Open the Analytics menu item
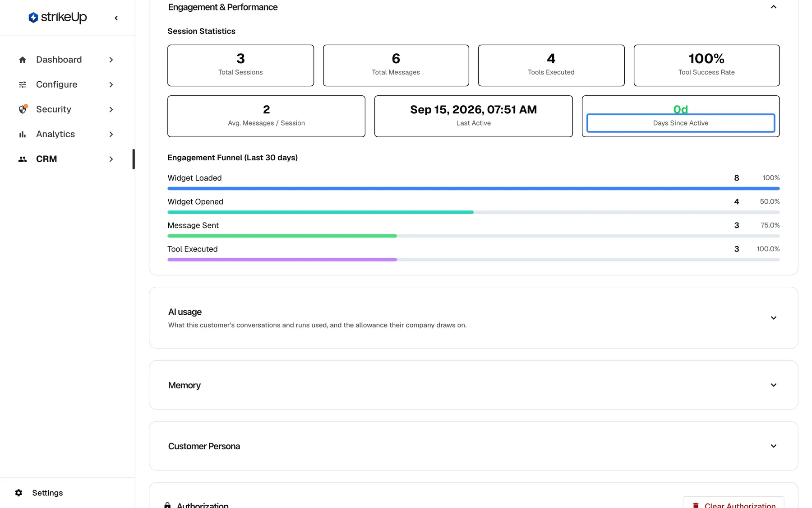This screenshot has height=508, width=812. point(66,134)
